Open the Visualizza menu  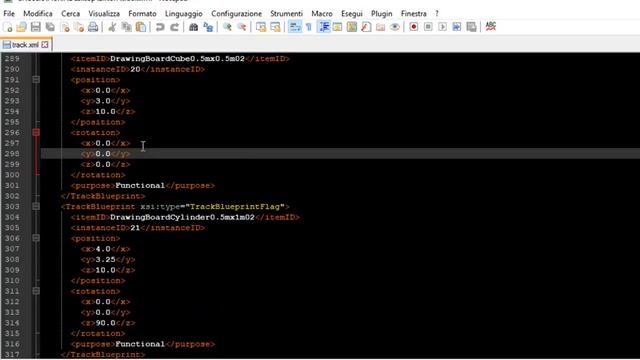coord(104,13)
